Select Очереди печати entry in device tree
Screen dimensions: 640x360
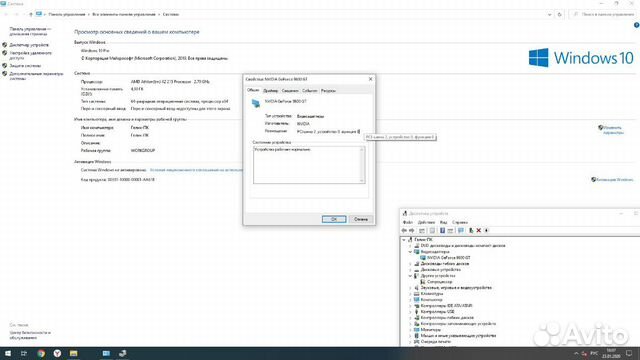coord(436,342)
